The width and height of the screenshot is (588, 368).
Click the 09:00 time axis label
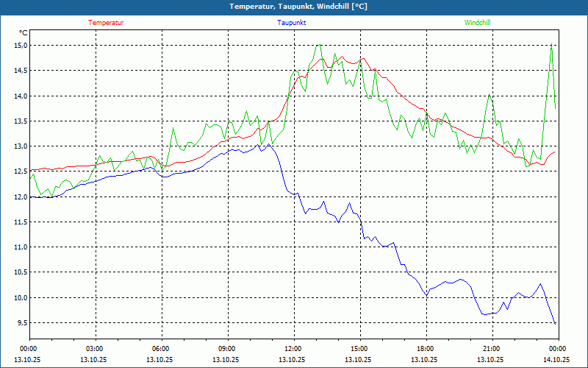(228, 348)
